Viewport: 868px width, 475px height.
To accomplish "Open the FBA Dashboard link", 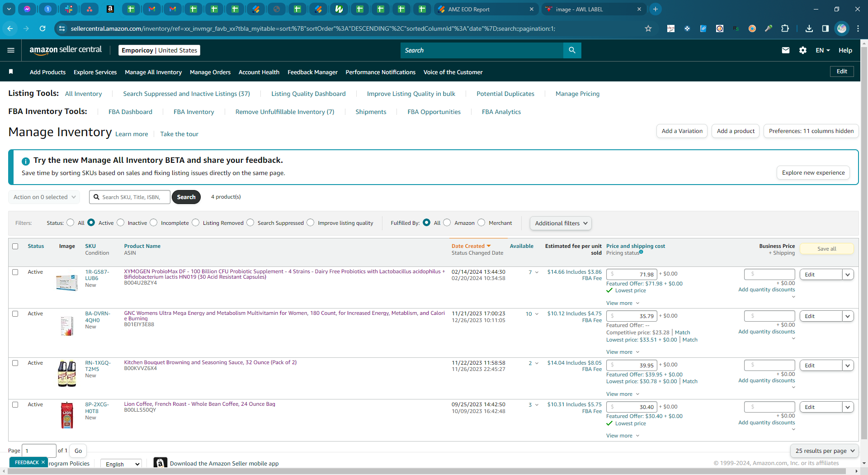I will point(130,112).
